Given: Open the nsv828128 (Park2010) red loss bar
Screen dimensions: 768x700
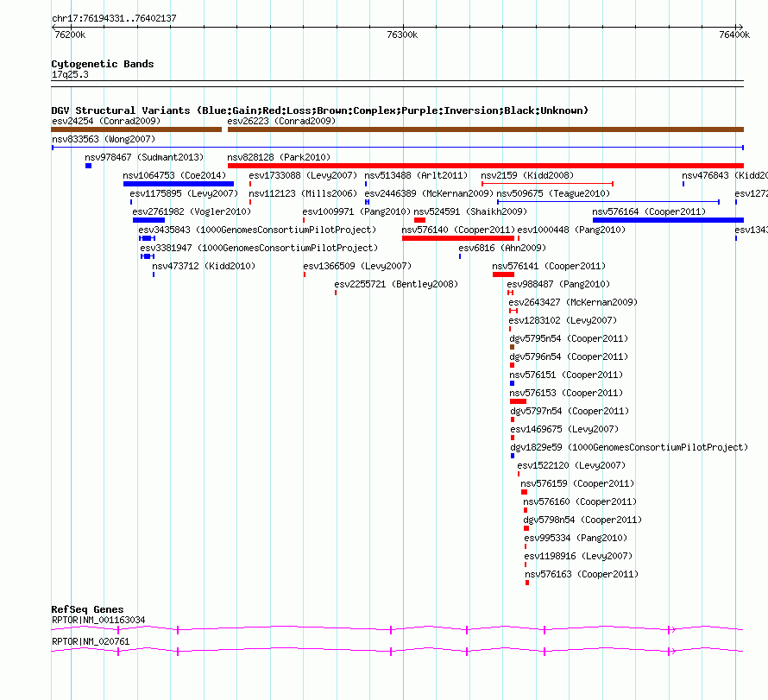Looking at the screenshot, I should click(485, 166).
